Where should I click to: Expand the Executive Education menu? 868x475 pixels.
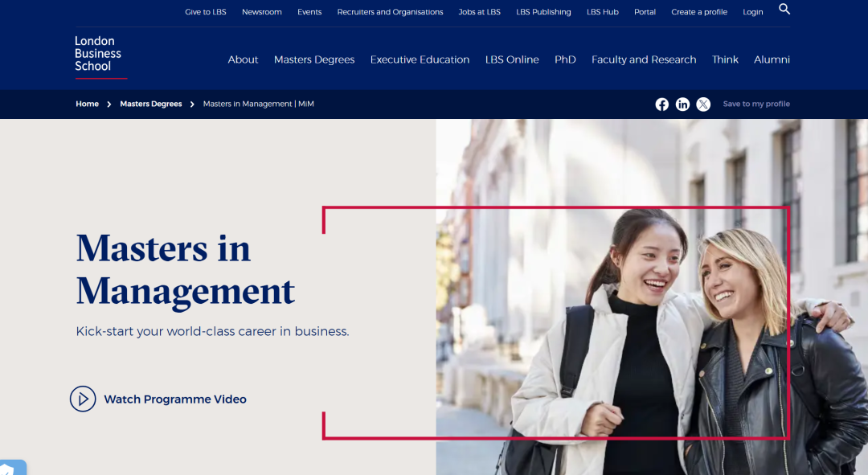tap(420, 59)
